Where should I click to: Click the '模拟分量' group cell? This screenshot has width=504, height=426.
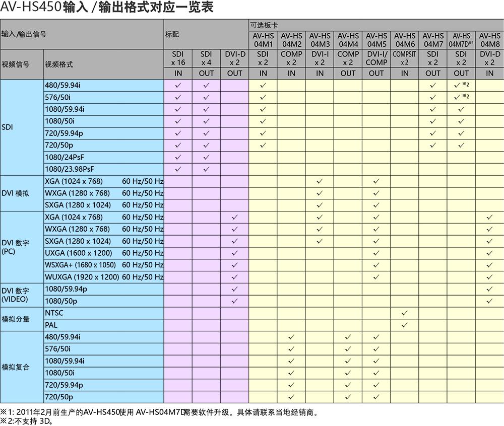(22, 319)
